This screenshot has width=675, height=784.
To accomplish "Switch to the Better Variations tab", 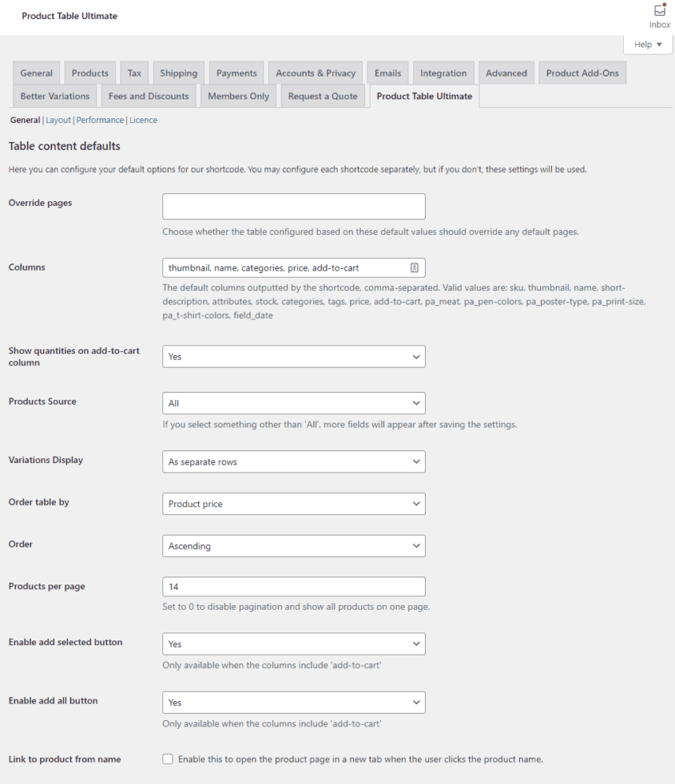I will [54, 95].
